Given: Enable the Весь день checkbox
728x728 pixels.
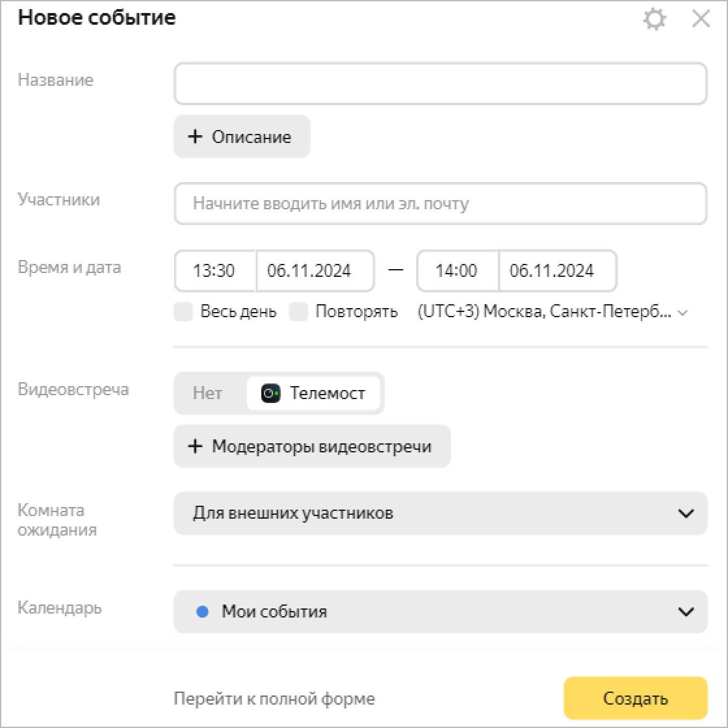Looking at the screenshot, I should (x=184, y=312).
